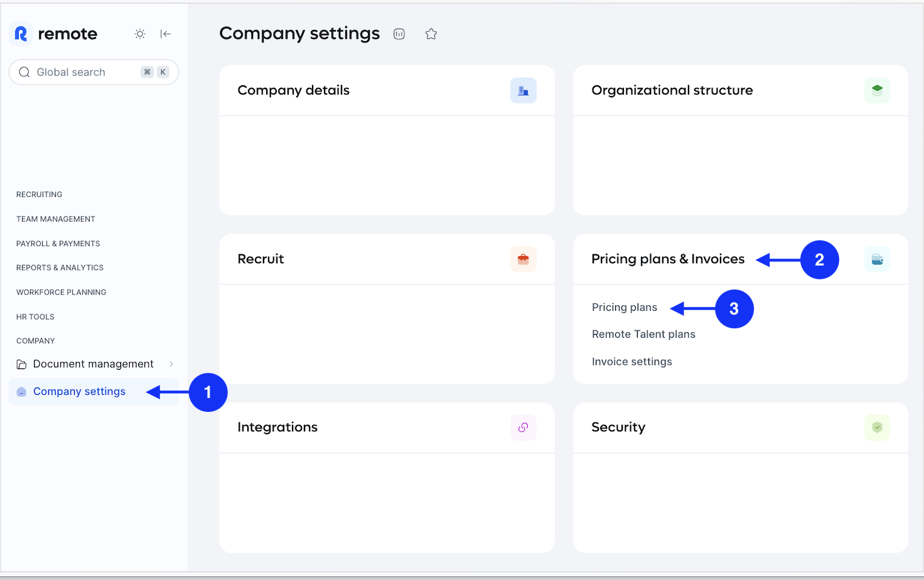Star the Company settings page as favorite
The width and height of the screenshot is (924, 580).
(x=431, y=34)
